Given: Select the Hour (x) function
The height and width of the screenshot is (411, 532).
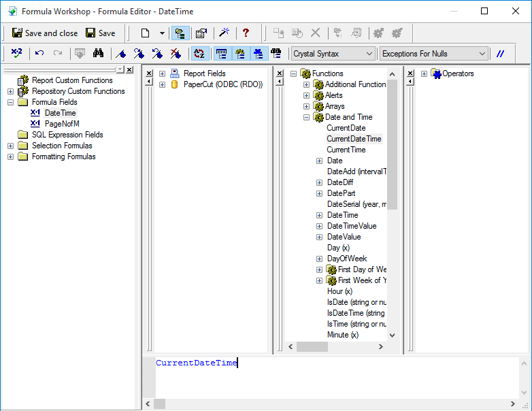Looking at the screenshot, I should tap(339, 291).
